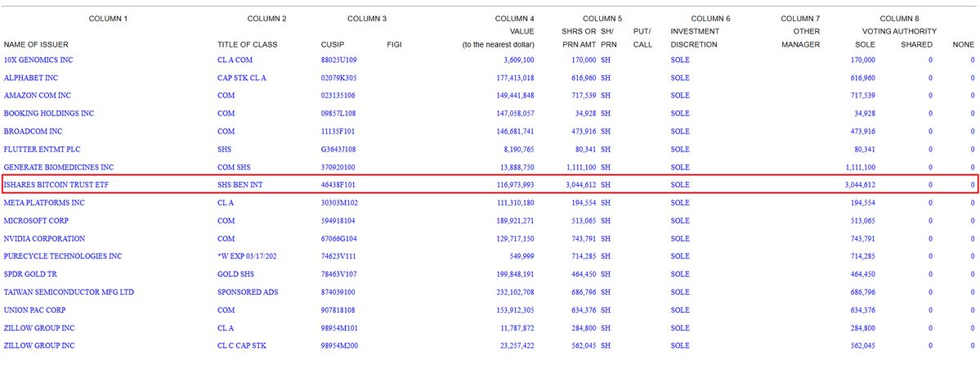The height and width of the screenshot is (365, 980).
Task: Select value 8,190,765 for Flutter
Action: 519,149
